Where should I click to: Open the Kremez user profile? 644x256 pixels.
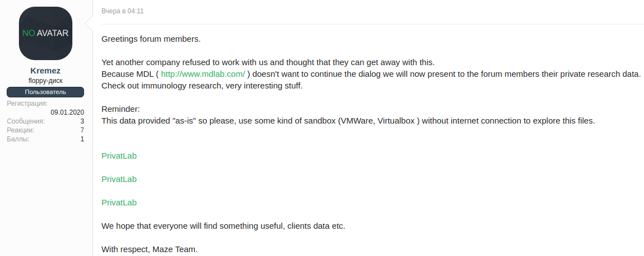point(46,71)
